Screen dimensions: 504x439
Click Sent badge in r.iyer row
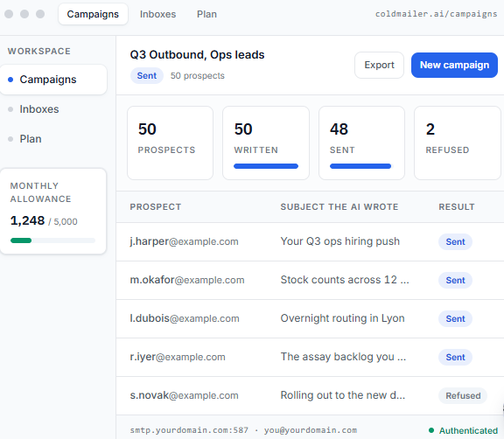coord(455,358)
